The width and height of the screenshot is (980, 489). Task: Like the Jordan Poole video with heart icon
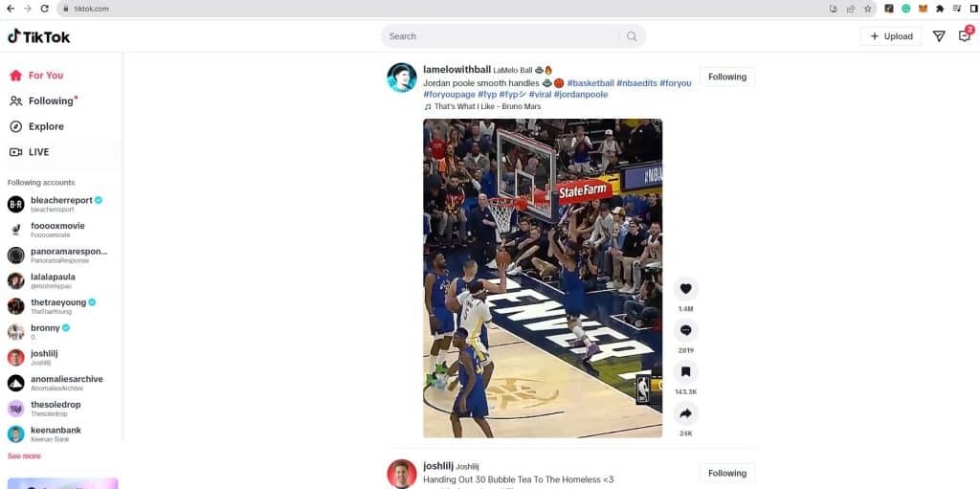[x=685, y=289]
